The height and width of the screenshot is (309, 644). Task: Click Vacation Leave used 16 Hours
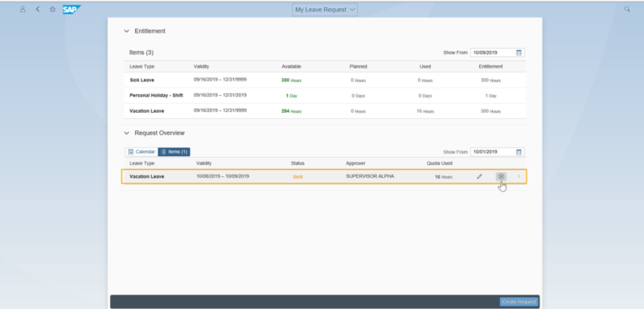[x=425, y=111]
